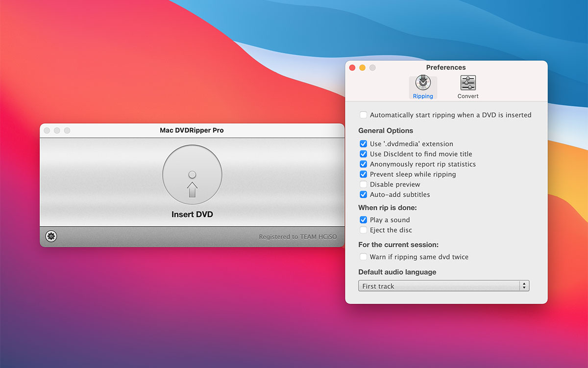Switch to the Ripping preferences tab
This screenshot has width=588, height=368.
point(423,87)
